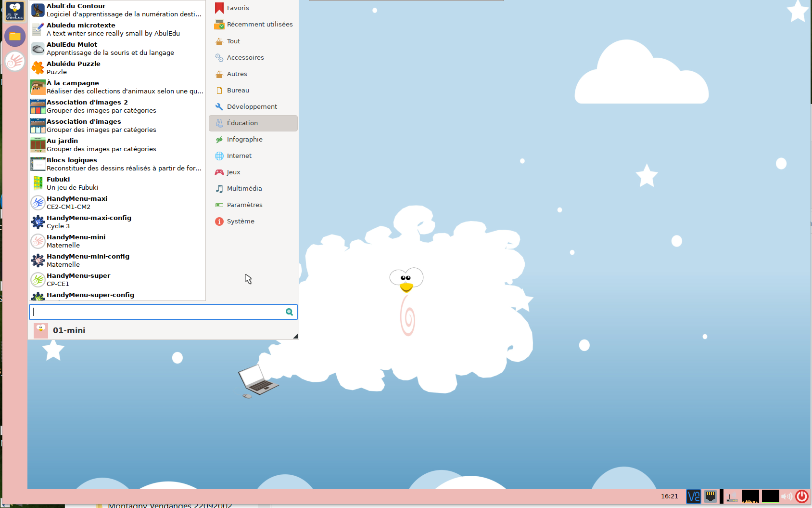Select the Développement category
Viewport: 812px width, 508px height.
click(254, 107)
